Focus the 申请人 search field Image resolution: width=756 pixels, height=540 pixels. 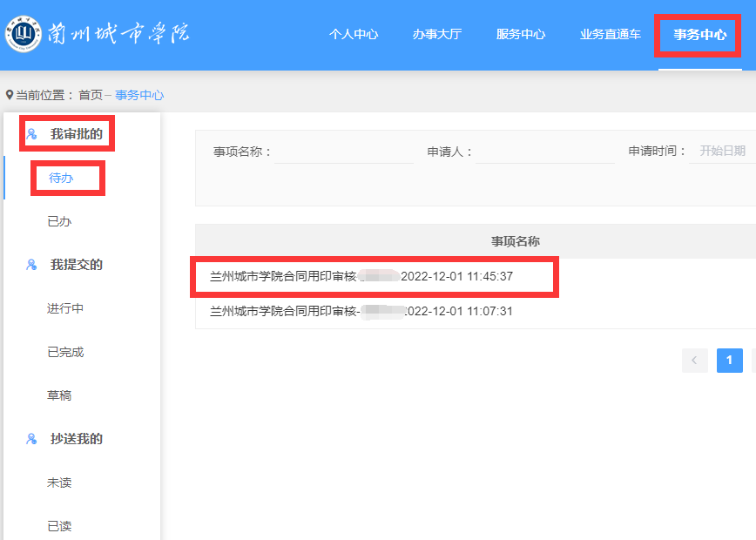(x=545, y=152)
